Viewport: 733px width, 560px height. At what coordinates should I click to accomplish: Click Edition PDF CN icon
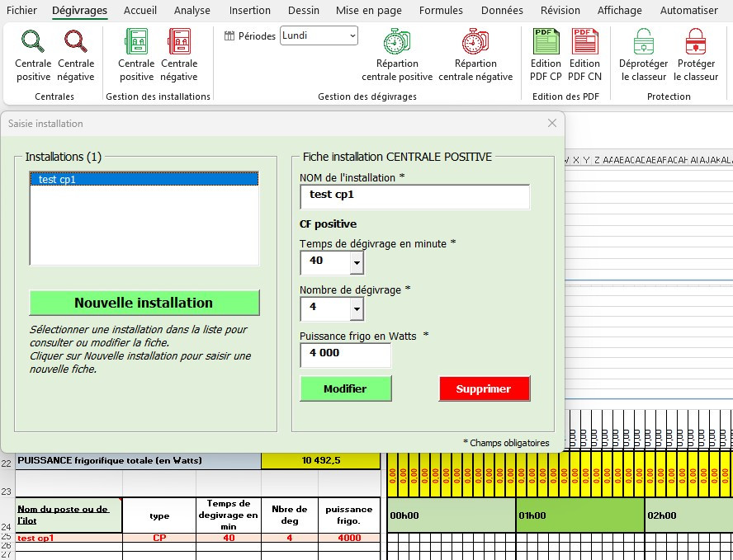click(584, 42)
